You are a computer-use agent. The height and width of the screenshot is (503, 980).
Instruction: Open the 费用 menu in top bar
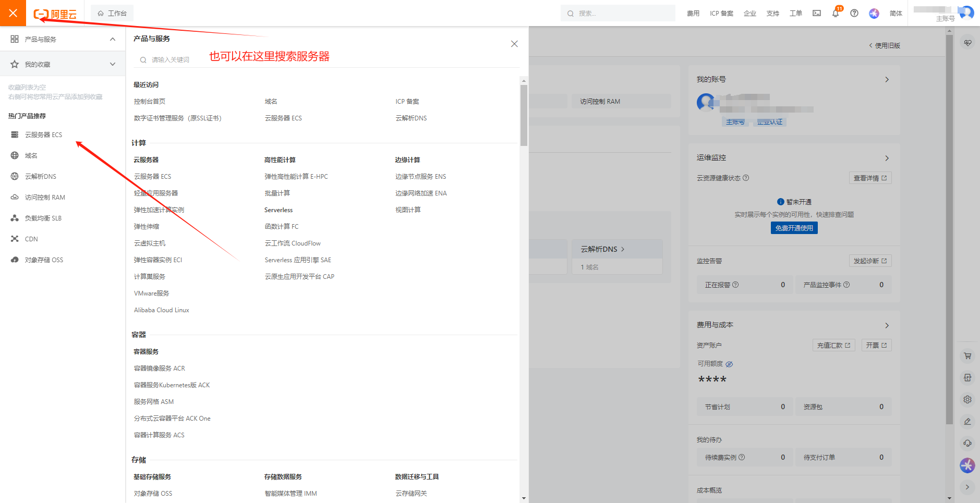(x=693, y=13)
